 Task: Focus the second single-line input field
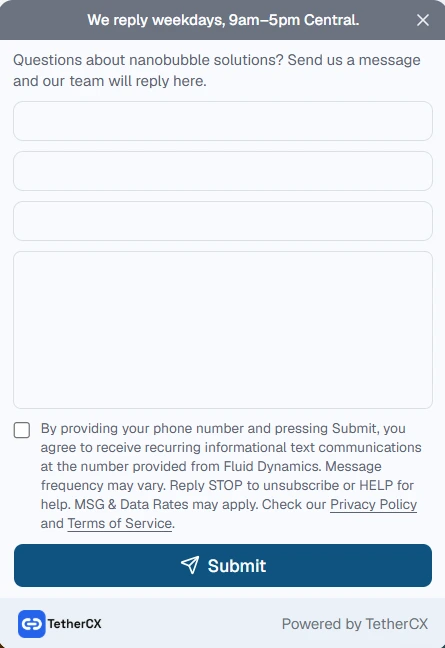point(223,171)
